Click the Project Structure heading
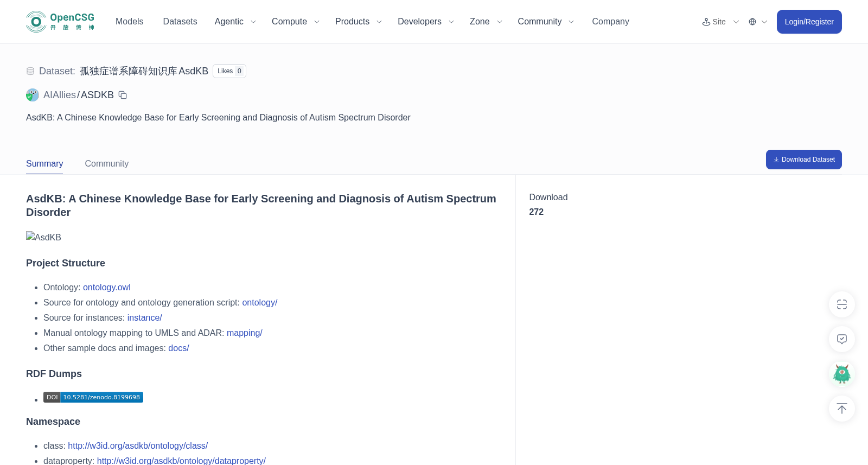Image resolution: width=868 pixels, height=465 pixels. 66,263
